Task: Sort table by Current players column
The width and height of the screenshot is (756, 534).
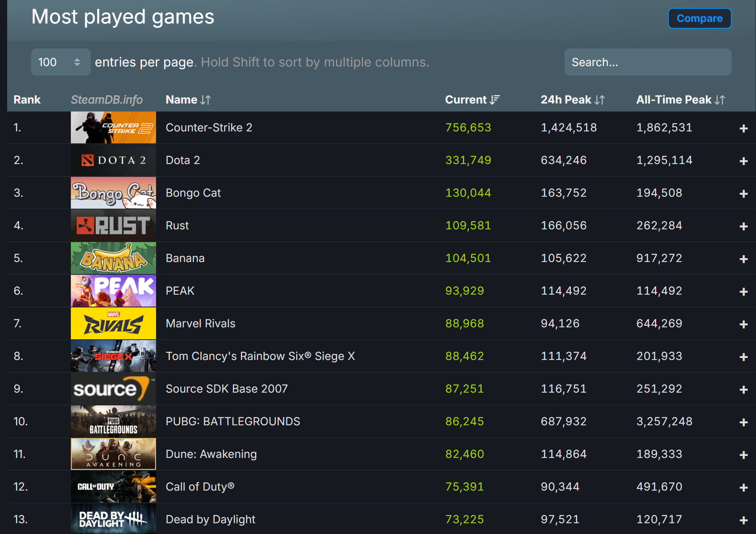Action: click(472, 100)
